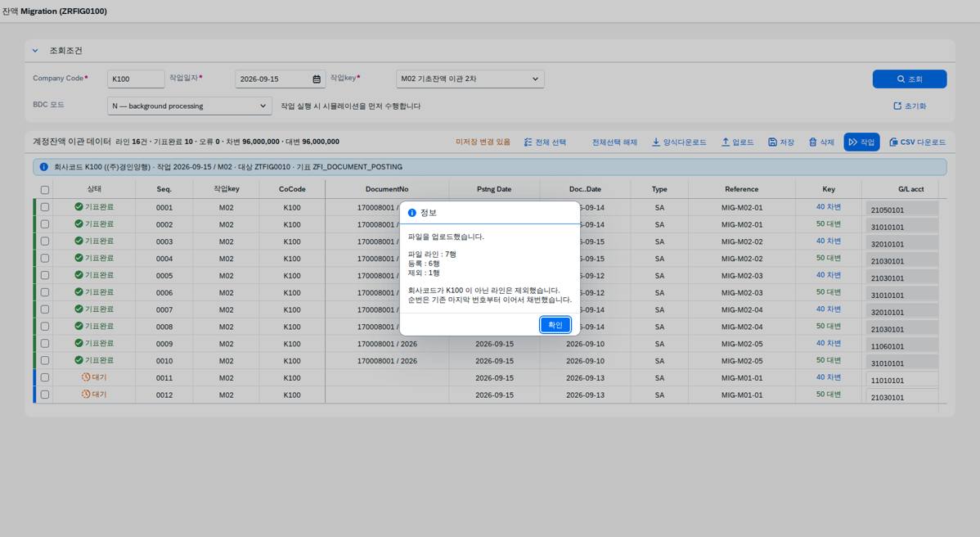The image size is (980, 537).
Task: Check the row Seq 0001 checkbox
Action: click(45, 207)
